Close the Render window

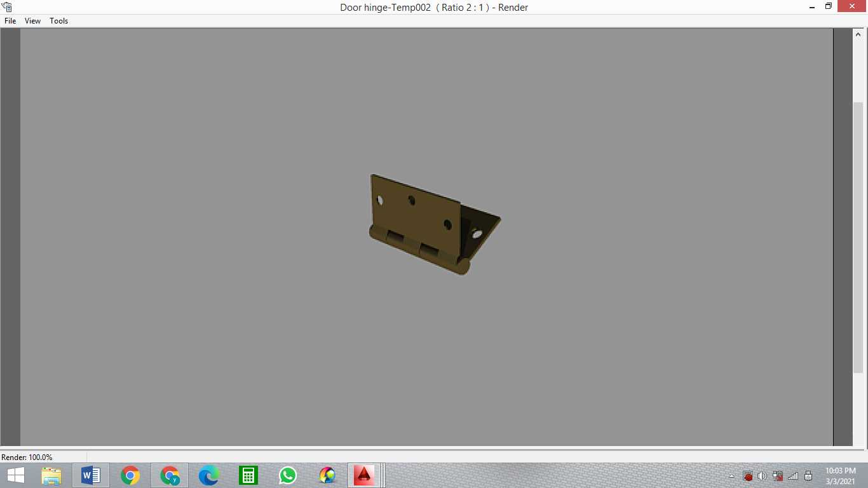[x=853, y=6]
